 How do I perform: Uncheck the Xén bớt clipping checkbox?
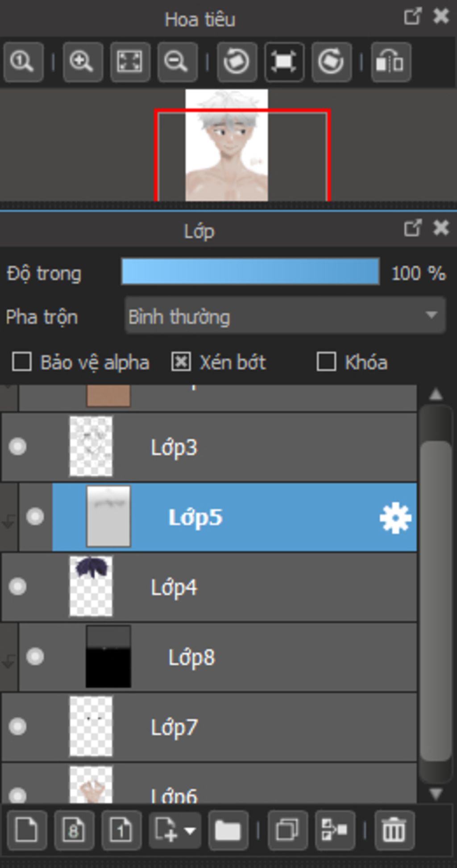[x=181, y=362]
